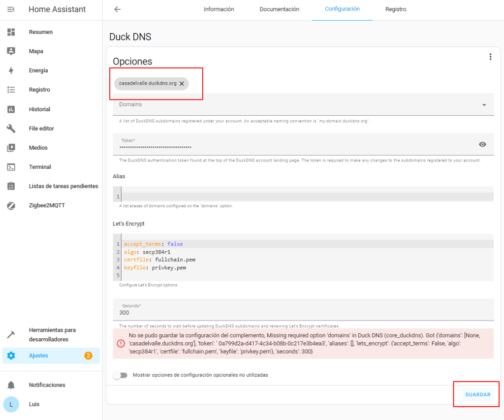Reveal the token with the eye icon
The image size is (504, 420).
[482, 144]
